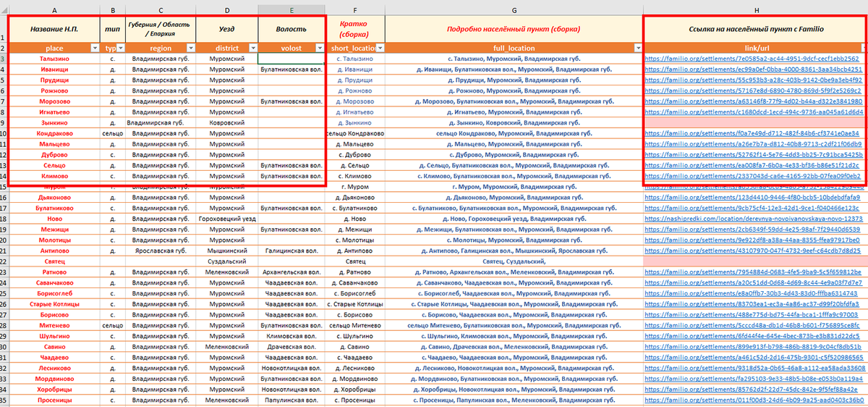Click the 'Драчевская вол.' volost cell

click(x=292, y=348)
